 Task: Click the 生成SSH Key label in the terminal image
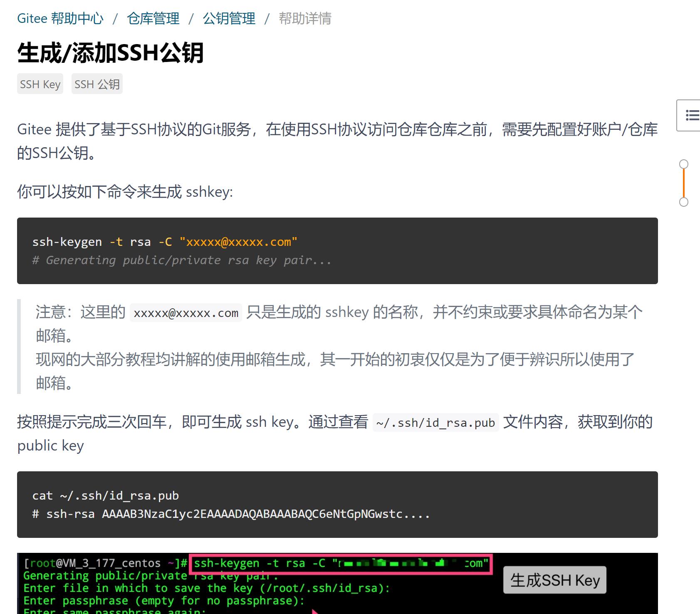pyautogui.click(x=555, y=580)
